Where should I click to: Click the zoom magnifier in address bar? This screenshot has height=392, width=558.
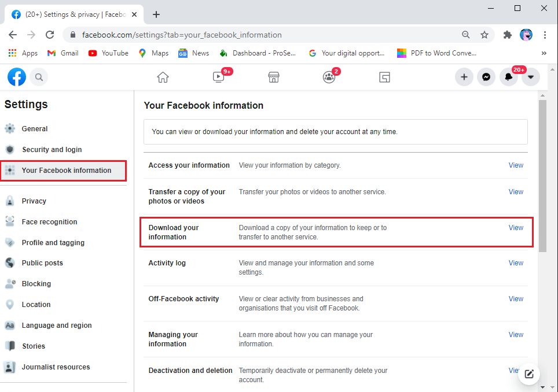point(466,35)
